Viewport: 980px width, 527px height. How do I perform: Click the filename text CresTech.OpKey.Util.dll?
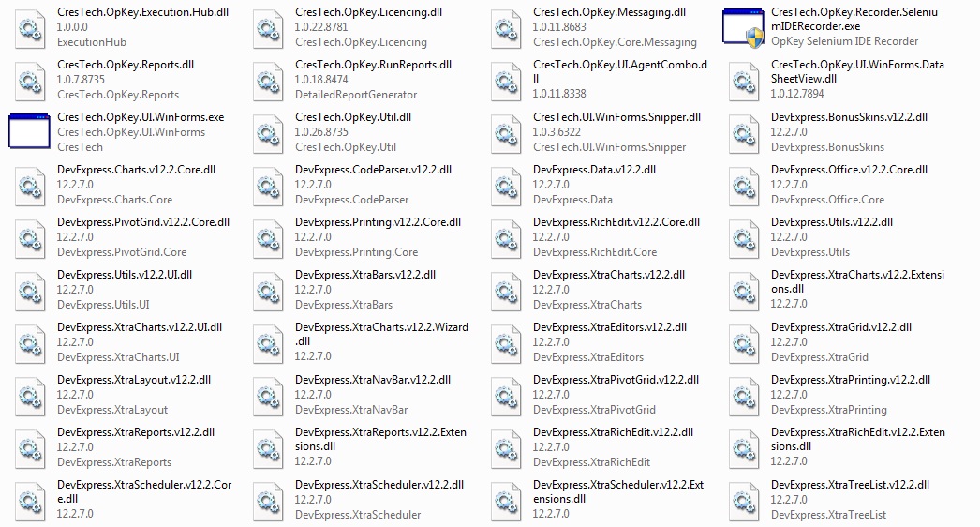[352, 117]
